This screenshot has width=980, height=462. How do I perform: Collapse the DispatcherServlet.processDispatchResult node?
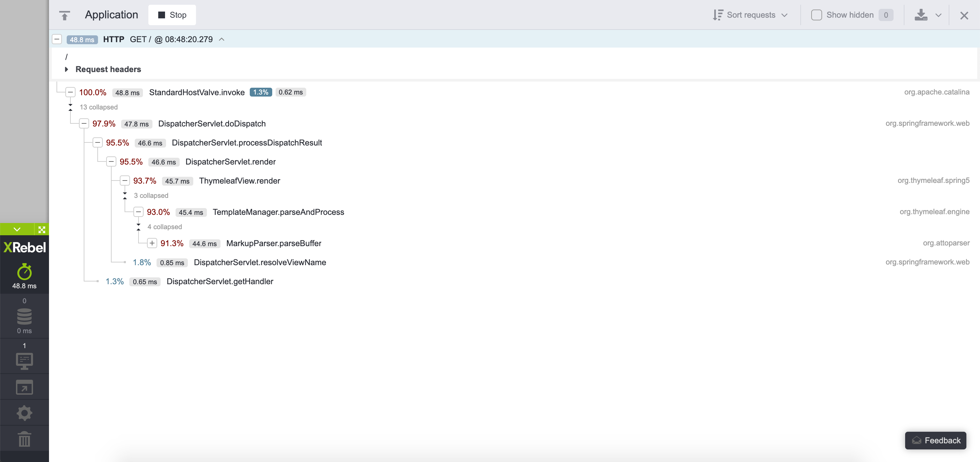pyautogui.click(x=98, y=142)
